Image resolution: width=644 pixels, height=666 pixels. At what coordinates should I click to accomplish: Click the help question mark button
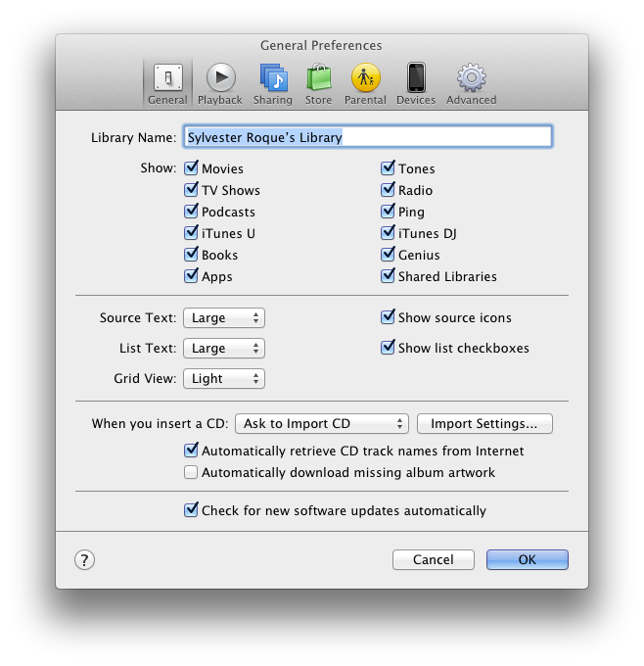[x=84, y=560]
